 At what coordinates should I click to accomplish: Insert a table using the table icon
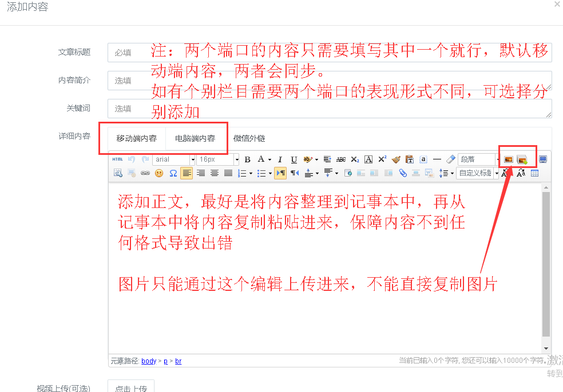pyautogui.click(x=534, y=173)
